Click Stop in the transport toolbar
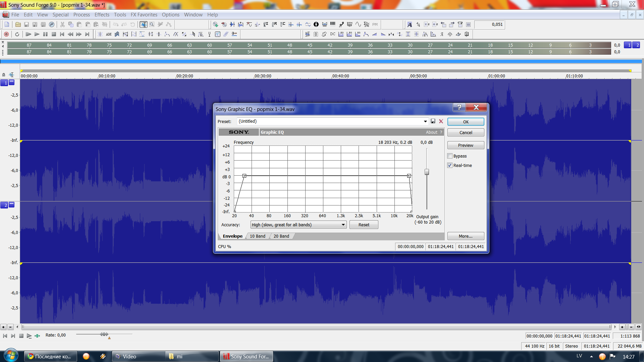The width and height of the screenshot is (644, 362). [x=54, y=34]
